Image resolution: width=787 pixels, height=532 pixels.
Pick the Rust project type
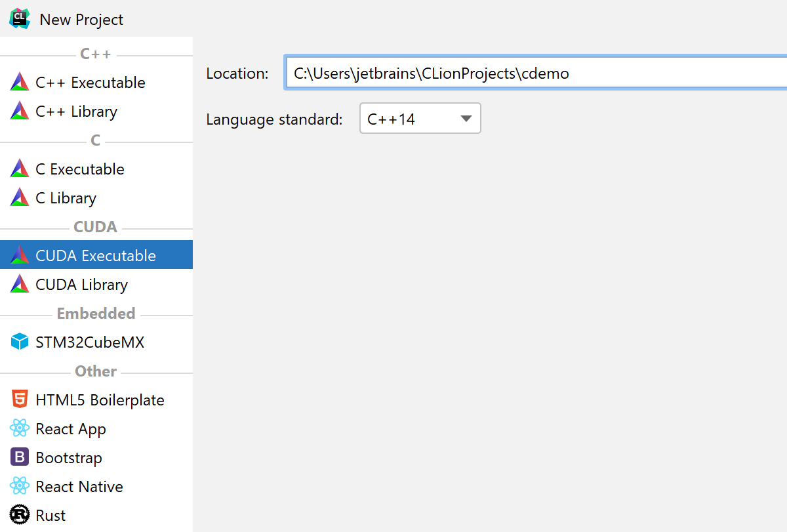pos(50,515)
